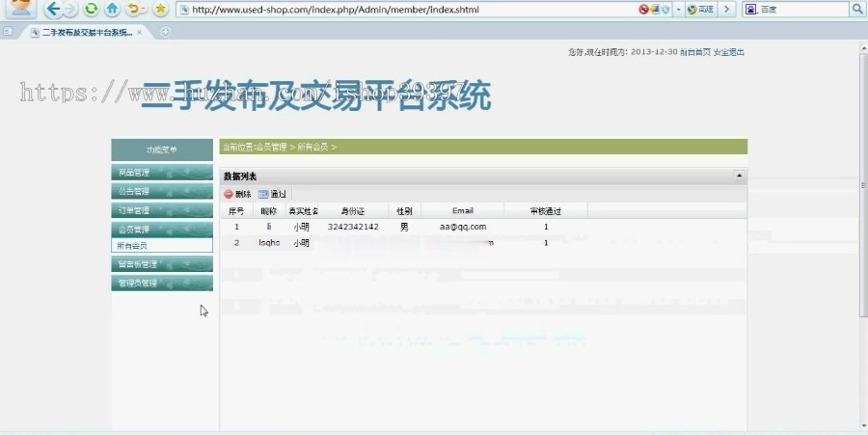Open the 公告管理 menu
This screenshot has width=868, height=435.
click(162, 191)
